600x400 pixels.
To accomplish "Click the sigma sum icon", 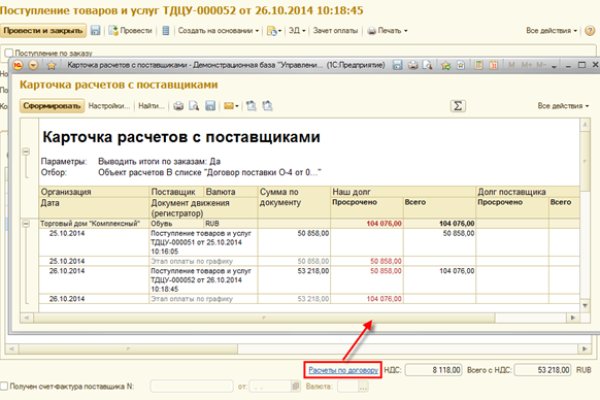I will [x=459, y=105].
